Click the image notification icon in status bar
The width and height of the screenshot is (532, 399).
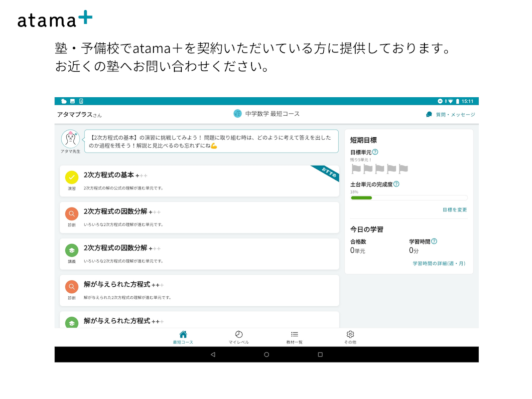click(72, 101)
